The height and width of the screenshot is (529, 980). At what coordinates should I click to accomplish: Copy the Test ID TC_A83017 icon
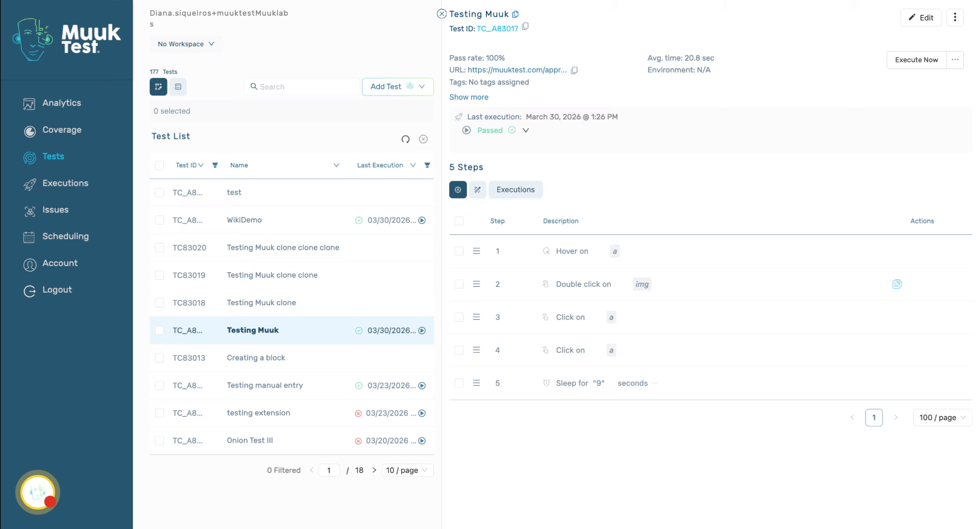525,27
